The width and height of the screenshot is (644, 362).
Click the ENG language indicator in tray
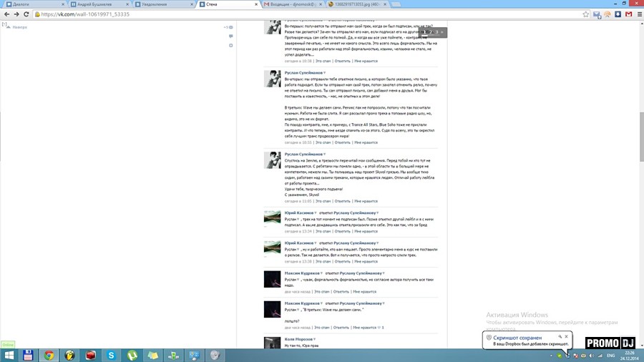tap(612, 355)
